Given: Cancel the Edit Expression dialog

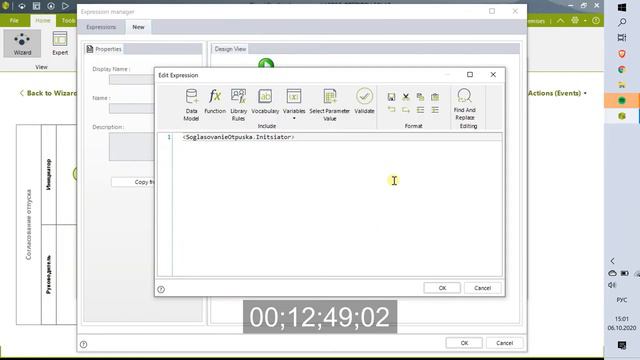Looking at the screenshot, I should tap(482, 288).
